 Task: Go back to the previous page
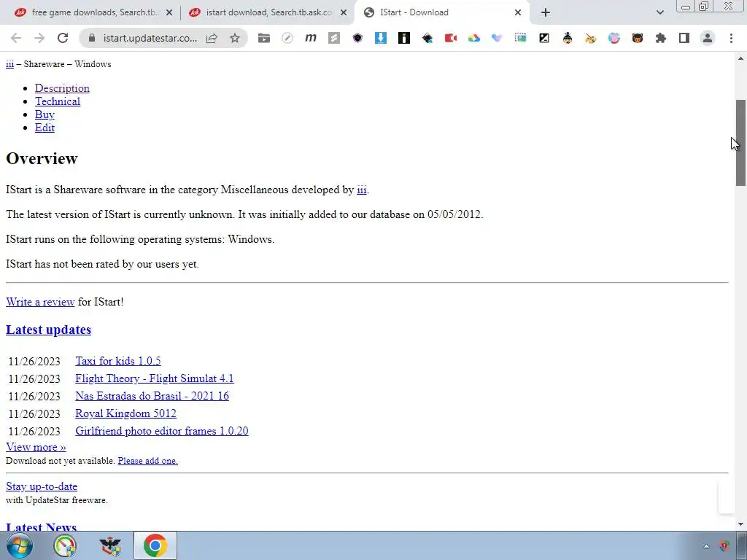(x=16, y=38)
